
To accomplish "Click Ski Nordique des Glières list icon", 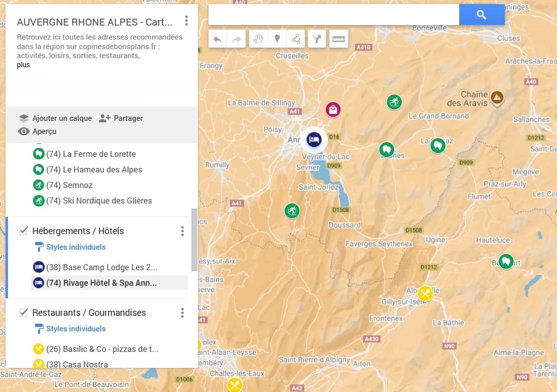I will pyautogui.click(x=39, y=201).
